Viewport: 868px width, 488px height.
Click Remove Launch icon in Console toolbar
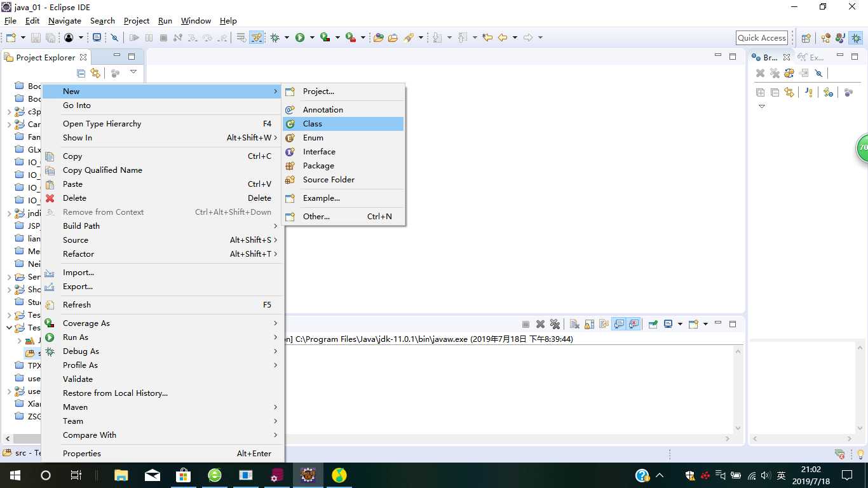coord(540,324)
